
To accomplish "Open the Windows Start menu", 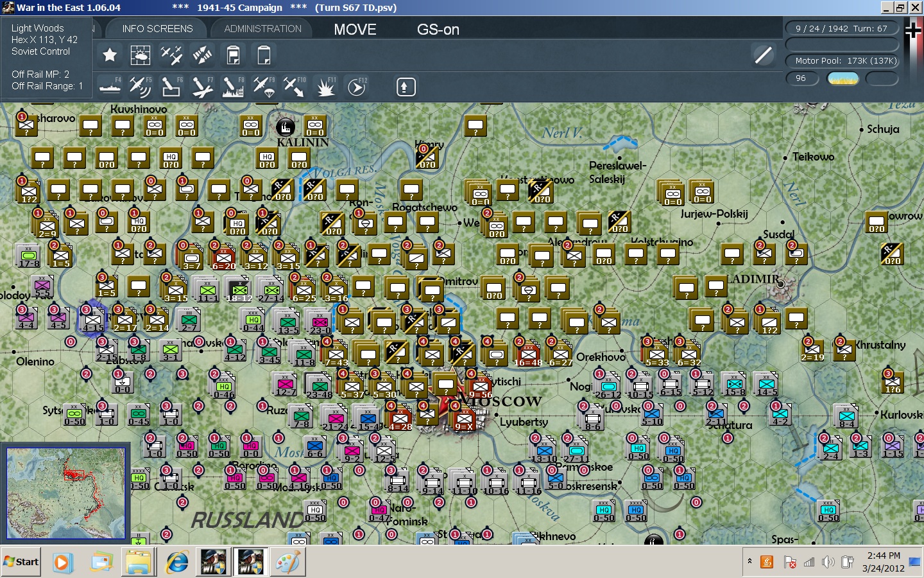I will tap(21, 562).
